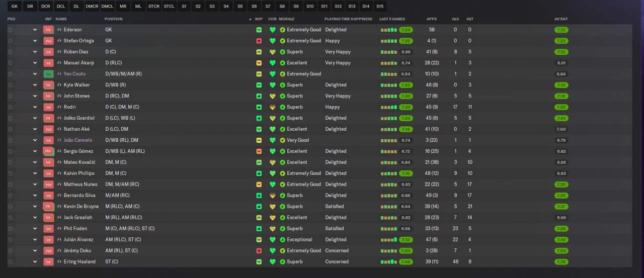Toggle the picked checkmark for Nathan Aké
The height and width of the screenshot is (278, 644).
pyautogui.click(x=10, y=129)
